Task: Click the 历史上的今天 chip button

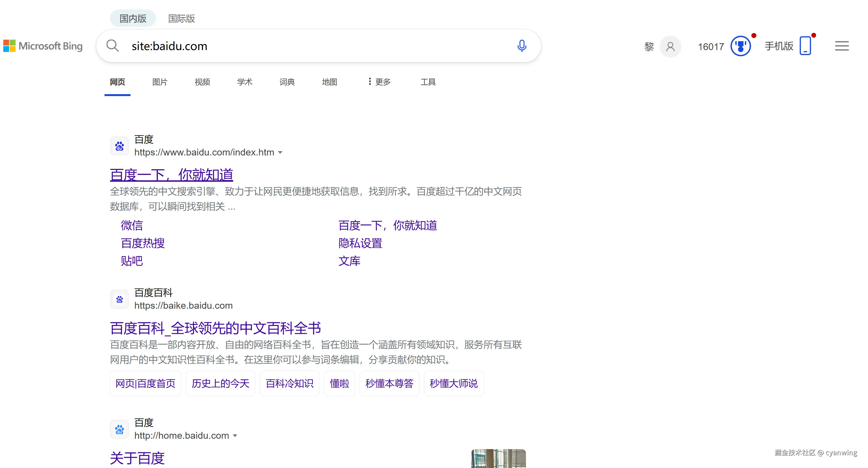Action: tap(220, 383)
